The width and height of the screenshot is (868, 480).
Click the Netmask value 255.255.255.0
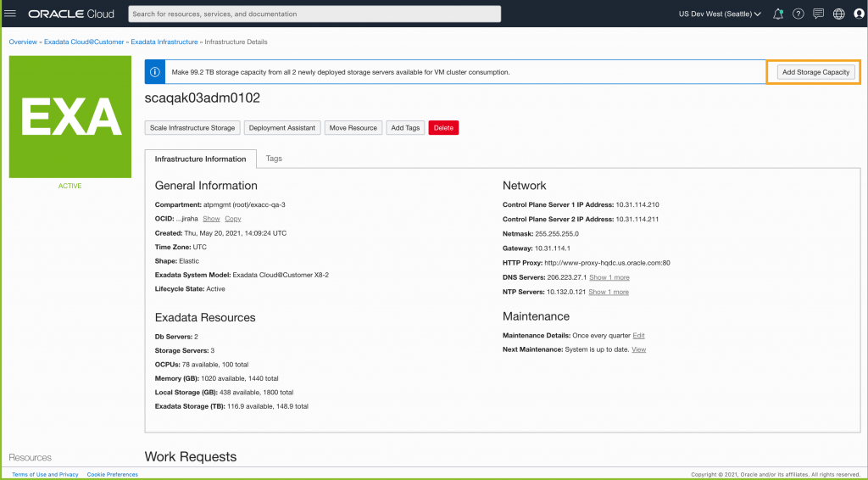[557, 234]
